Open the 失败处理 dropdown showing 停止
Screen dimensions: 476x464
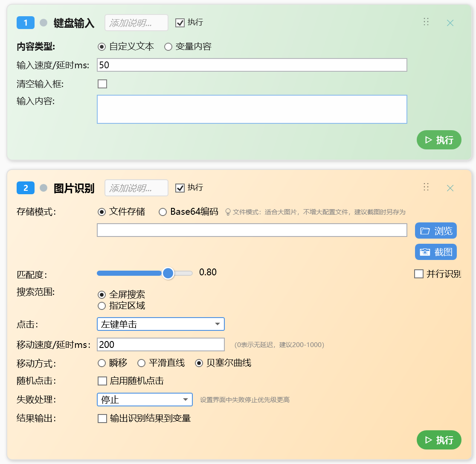(145, 400)
